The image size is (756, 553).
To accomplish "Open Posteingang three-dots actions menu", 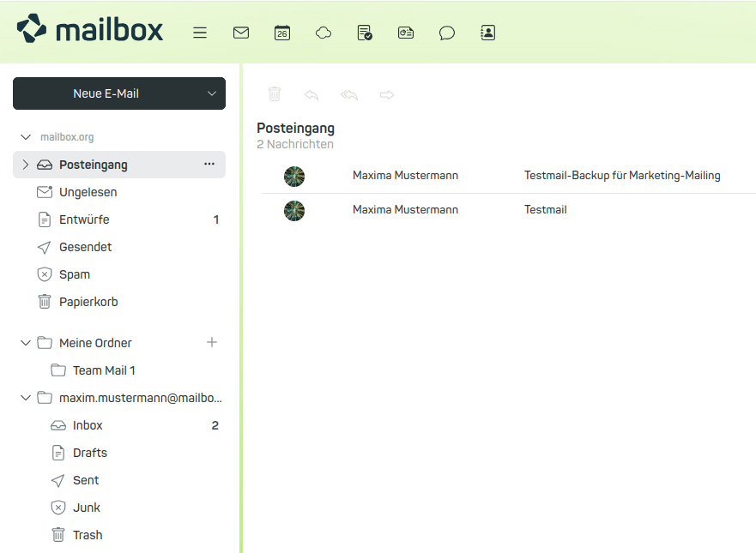I will (209, 165).
